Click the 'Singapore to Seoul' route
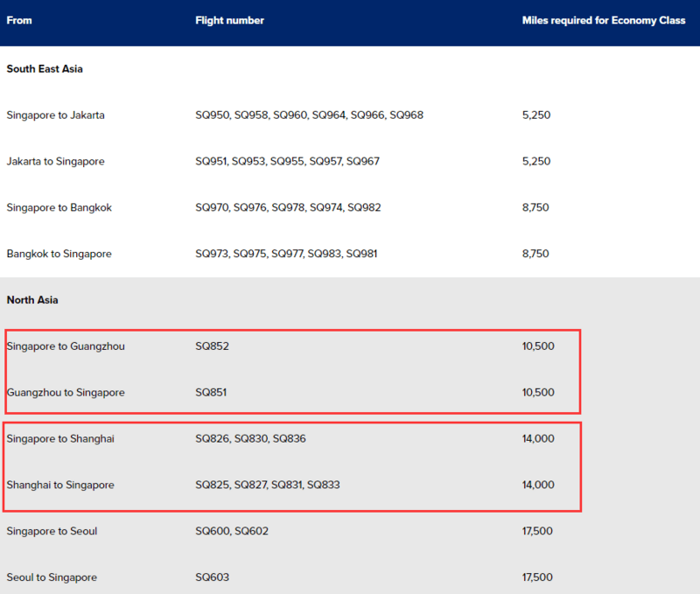 point(52,531)
